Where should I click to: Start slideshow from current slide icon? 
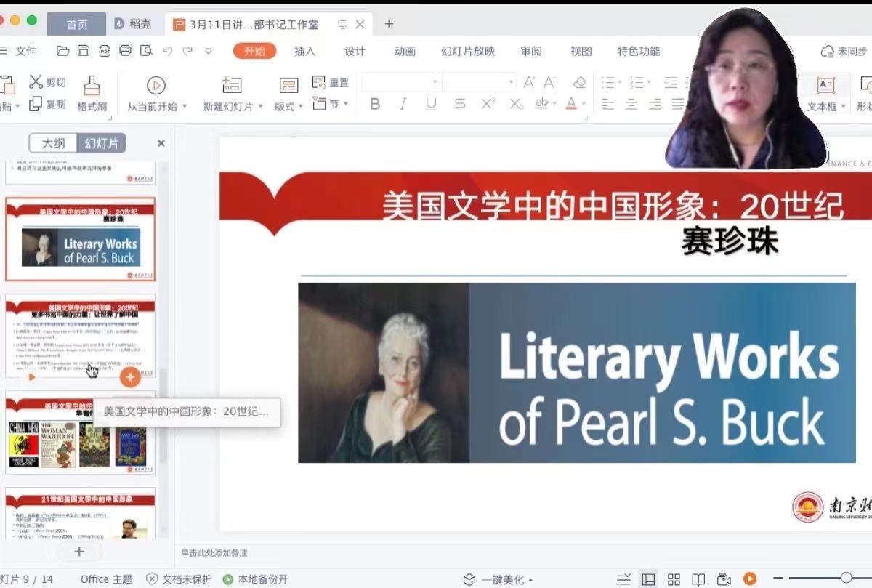156,86
